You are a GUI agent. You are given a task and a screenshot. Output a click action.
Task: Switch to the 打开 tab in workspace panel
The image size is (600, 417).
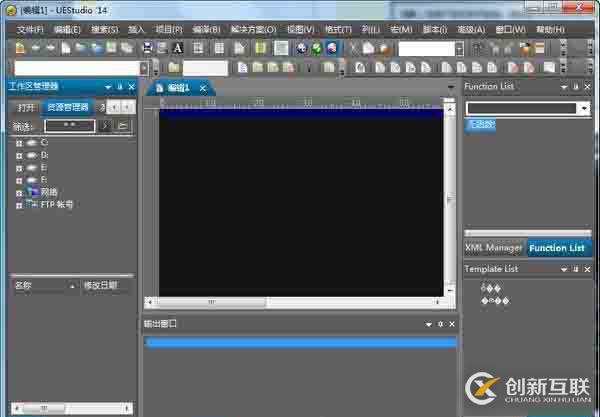pos(26,108)
